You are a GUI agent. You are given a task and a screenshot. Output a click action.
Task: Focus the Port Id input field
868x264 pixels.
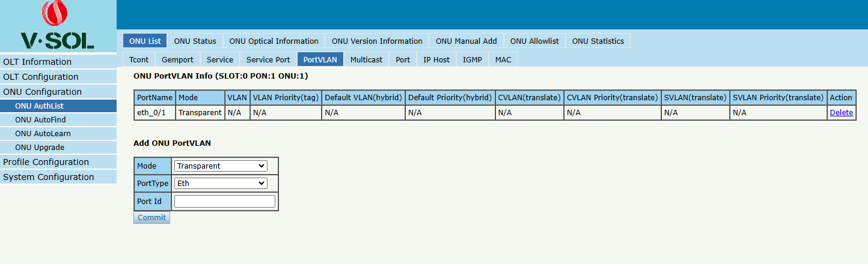pos(225,201)
